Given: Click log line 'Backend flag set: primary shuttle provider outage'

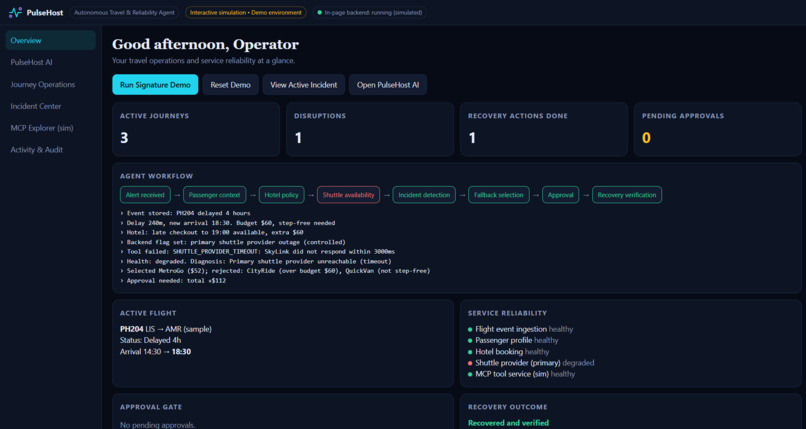Looking at the screenshot, I should [x=233, y=242].
